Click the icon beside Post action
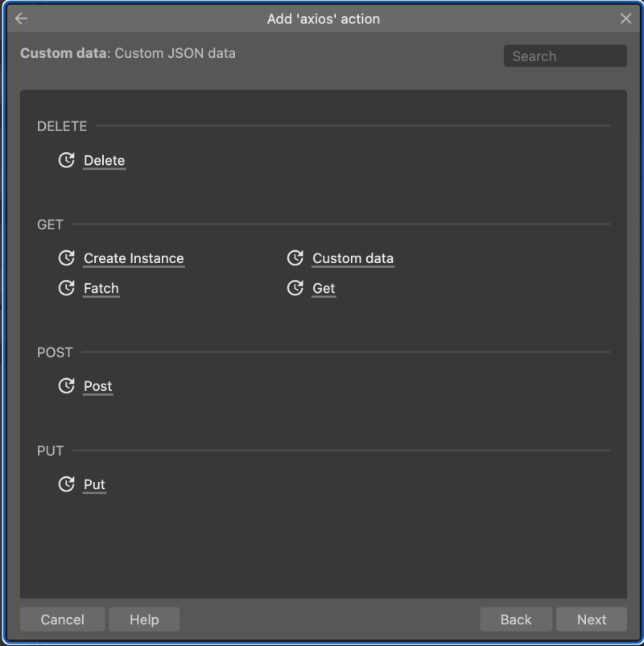This screenshot has height=646, width=644. (66, 385)
